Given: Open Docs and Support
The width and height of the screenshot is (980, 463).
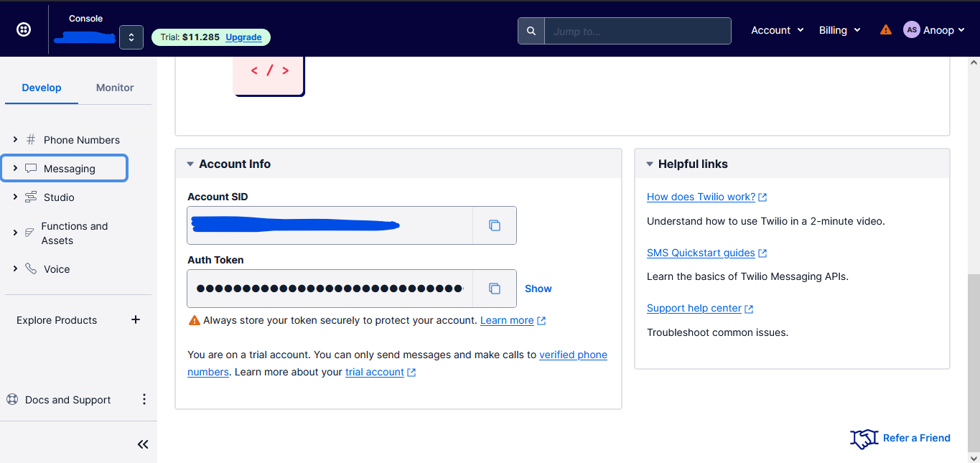Looking at the screenshot, I should (68, 400).
